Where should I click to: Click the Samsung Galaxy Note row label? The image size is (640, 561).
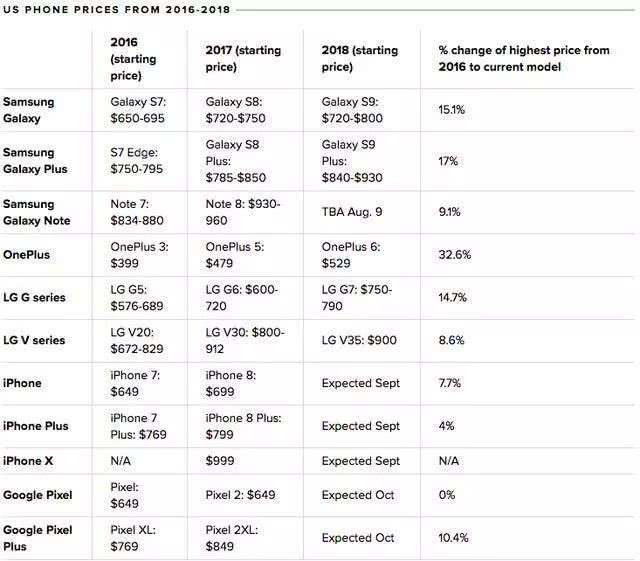(35, 212)
